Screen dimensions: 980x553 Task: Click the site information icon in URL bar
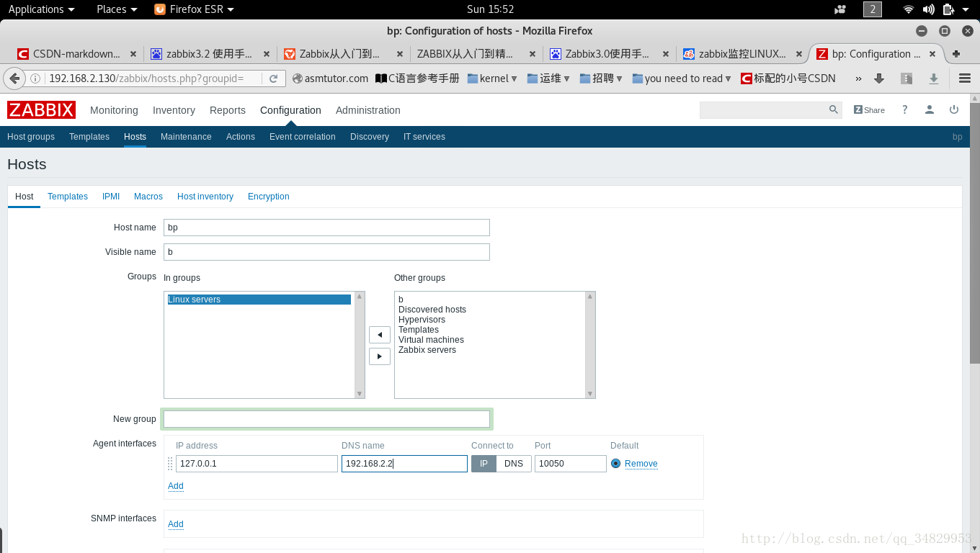(x=35, y=78)
